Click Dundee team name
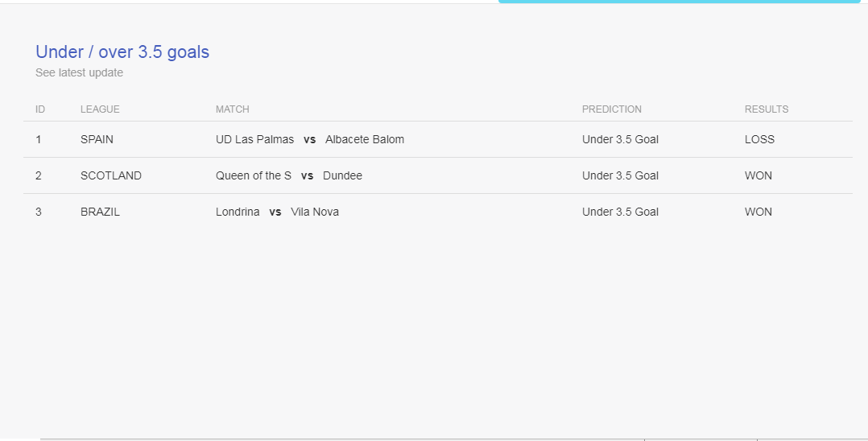Image resolution: width=868 pixels, height=441 pixels. point(342,175)
